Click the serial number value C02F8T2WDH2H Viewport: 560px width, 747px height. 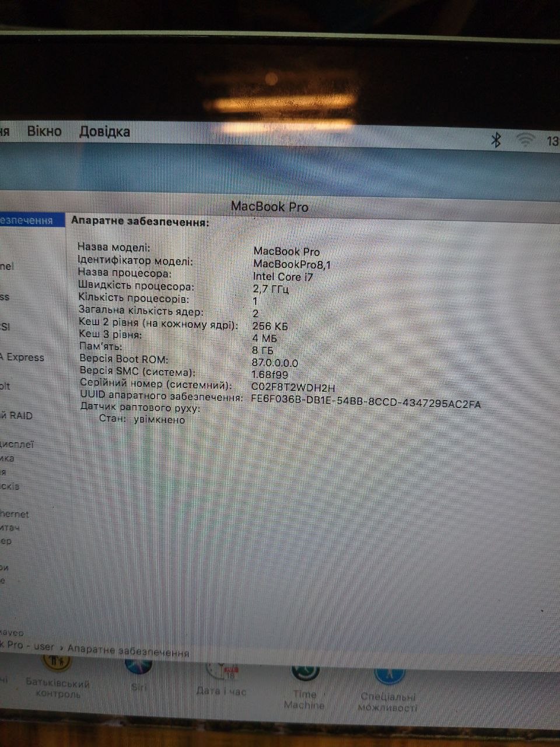pos(293,387)
